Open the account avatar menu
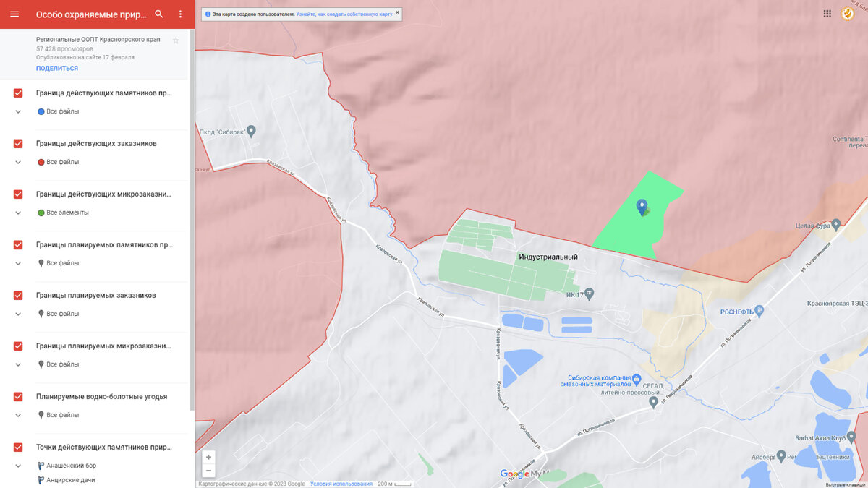Viewport: 868px width, 488px height. click(848, 13)
